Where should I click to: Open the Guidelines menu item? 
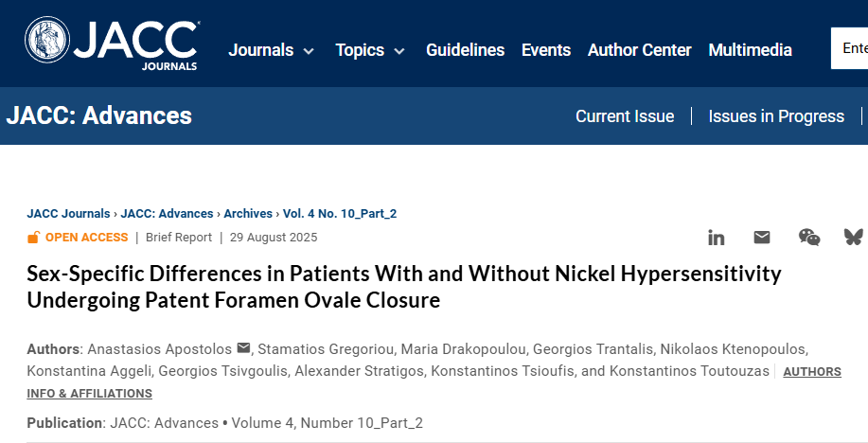[465, 50]
